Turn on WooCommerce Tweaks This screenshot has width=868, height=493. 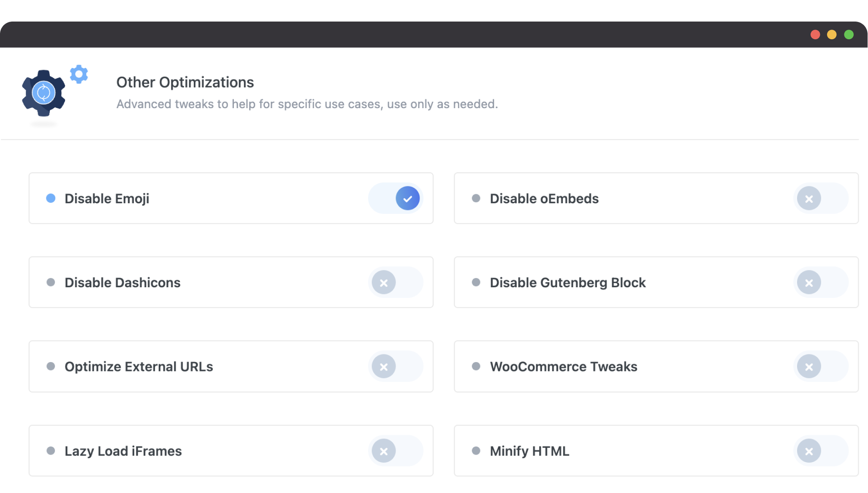pyautogui.click(x=820, y=366)
